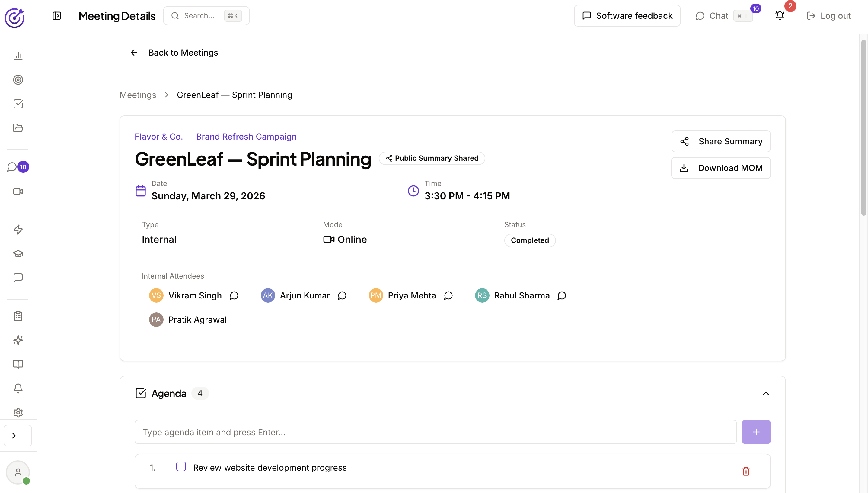Click the goals target icon in the sidebar
Image resolution: width=868 pixels, height=493 pixels.
pyautogui.click(x=18, y=80)
